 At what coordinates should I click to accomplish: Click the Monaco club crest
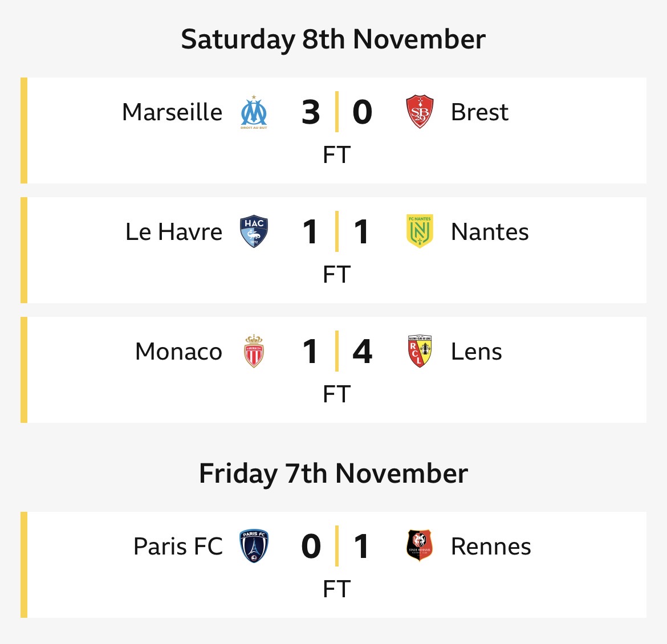coord(254,352)
